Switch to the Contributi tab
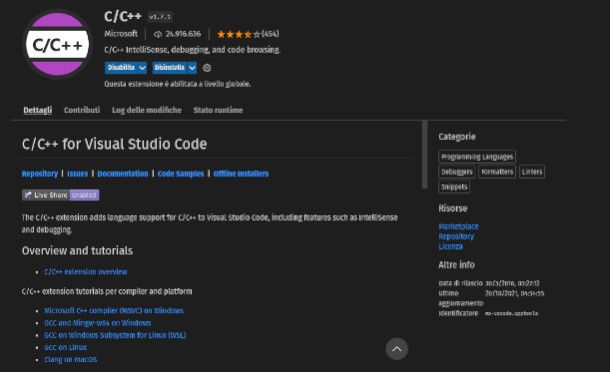610x372 pixels. pos(82,110)
